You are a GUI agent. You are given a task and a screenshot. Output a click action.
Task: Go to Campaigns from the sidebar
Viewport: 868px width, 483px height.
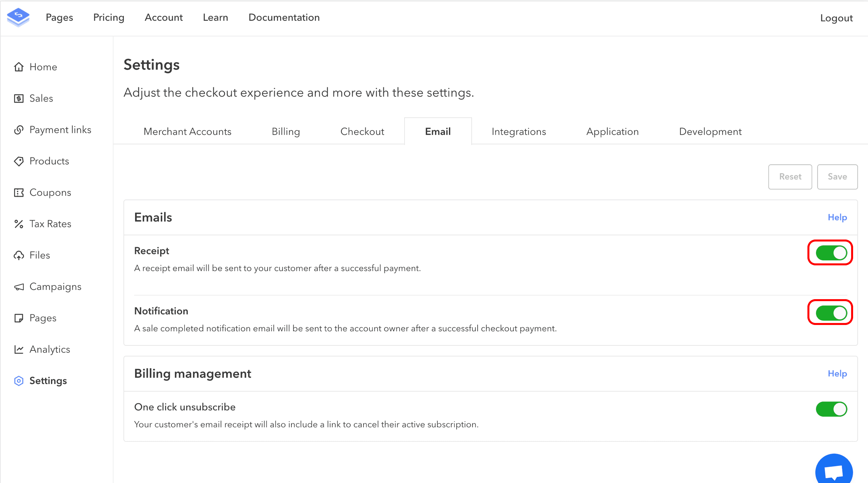(x=55, y=286)
